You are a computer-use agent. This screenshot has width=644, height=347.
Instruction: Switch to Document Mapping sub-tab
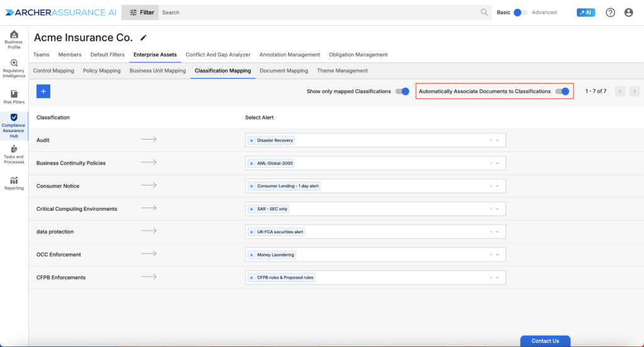point(284,70)
